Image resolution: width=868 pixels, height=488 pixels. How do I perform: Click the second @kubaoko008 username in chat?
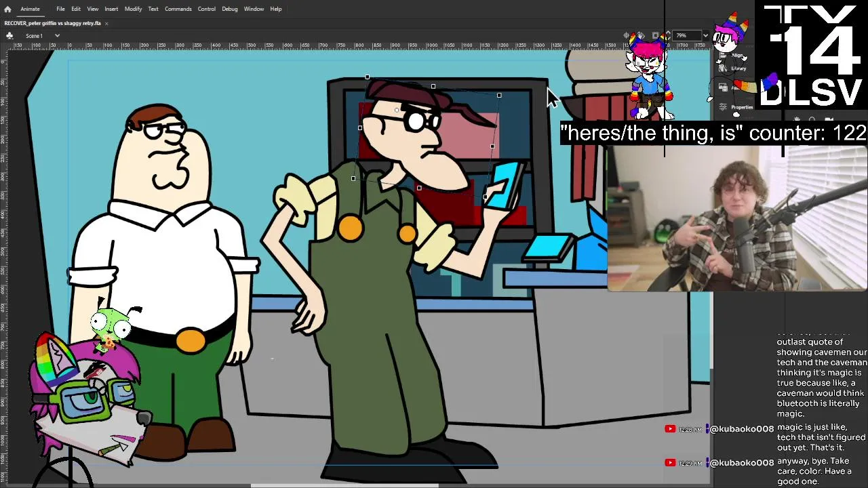pos(742,463)
